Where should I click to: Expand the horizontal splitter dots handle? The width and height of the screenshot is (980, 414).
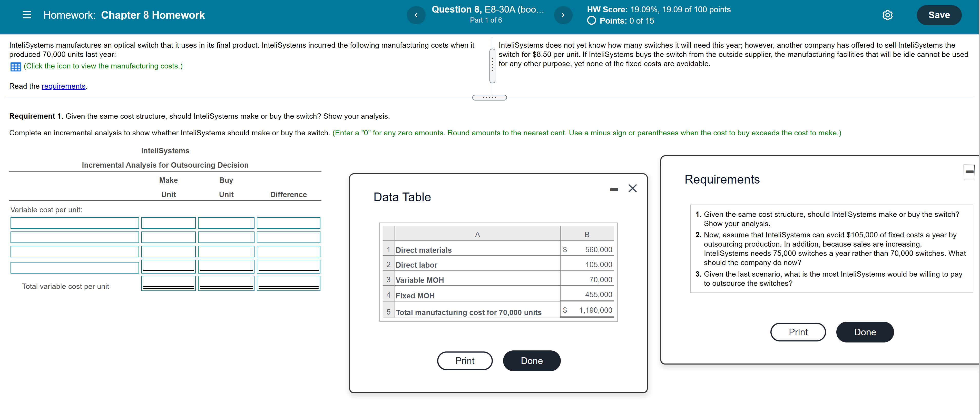coord(489,98)
